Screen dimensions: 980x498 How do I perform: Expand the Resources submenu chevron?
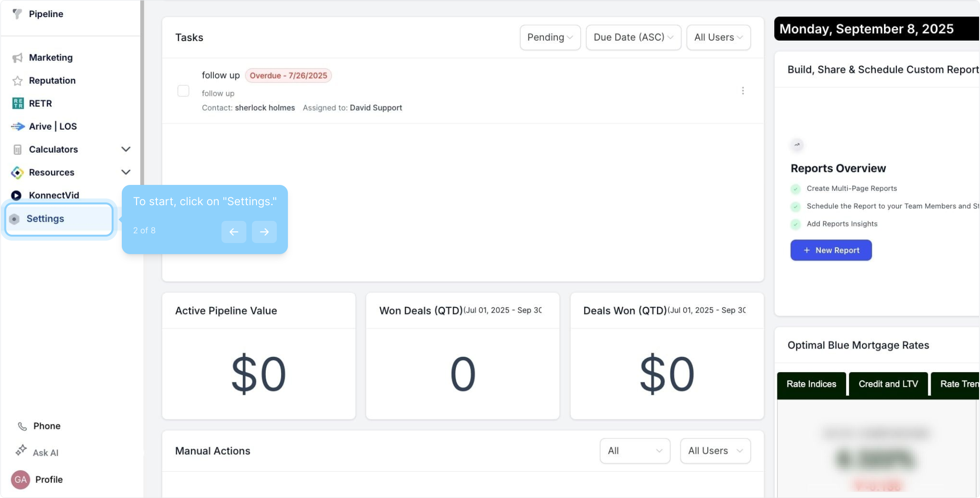click(x=125, y=172)
